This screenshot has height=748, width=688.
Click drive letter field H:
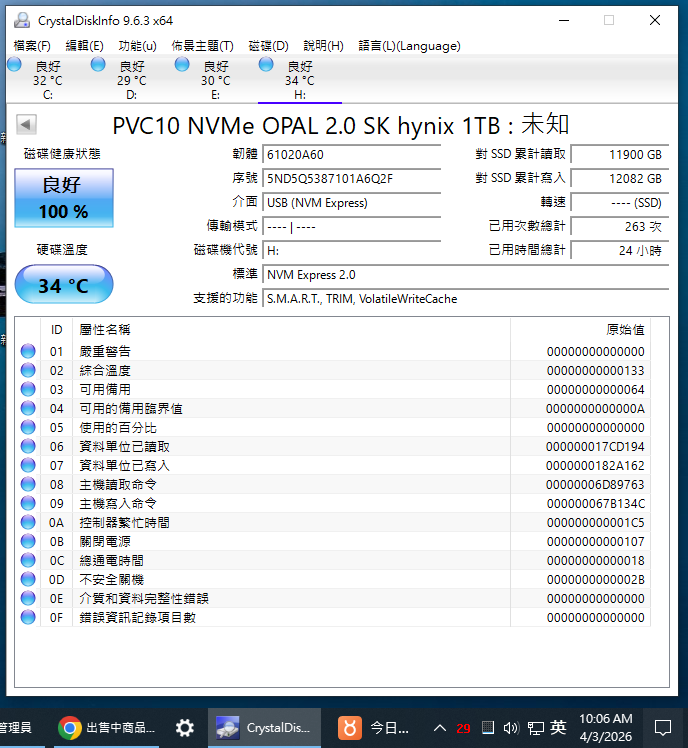pyautogui.click(x=352, y=250)
